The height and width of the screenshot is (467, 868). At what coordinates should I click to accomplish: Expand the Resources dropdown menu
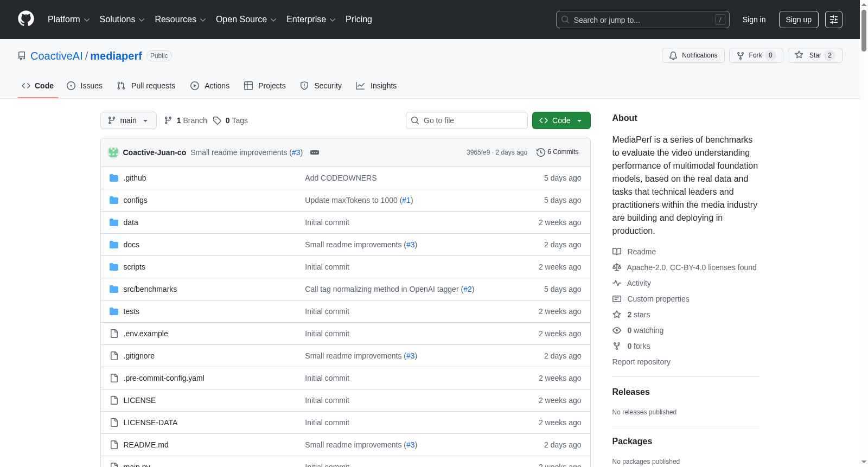point(181,20)
